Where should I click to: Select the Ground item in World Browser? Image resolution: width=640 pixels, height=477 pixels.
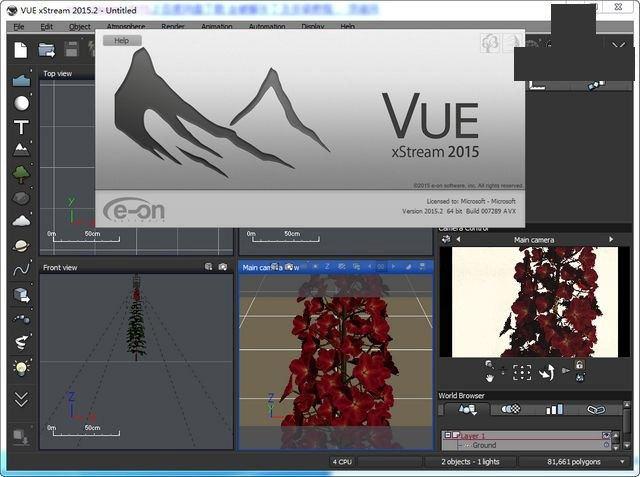484,445
